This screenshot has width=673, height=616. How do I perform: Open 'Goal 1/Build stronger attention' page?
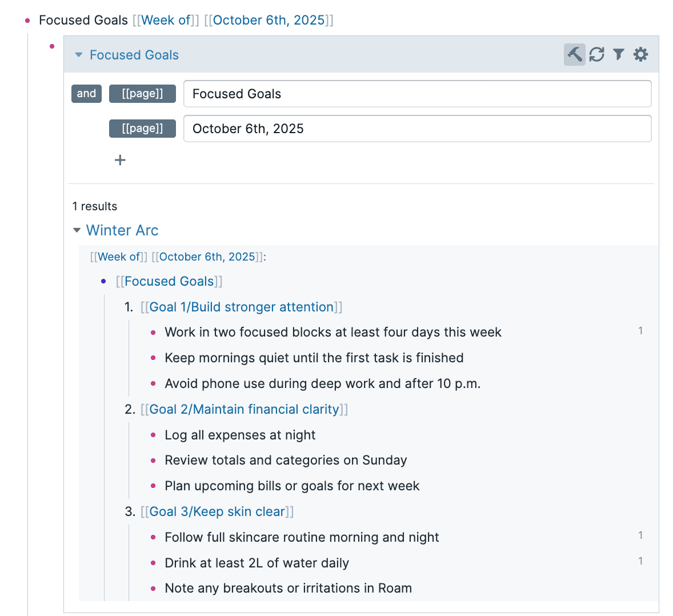pyautogui.click(x=241, y=307)
